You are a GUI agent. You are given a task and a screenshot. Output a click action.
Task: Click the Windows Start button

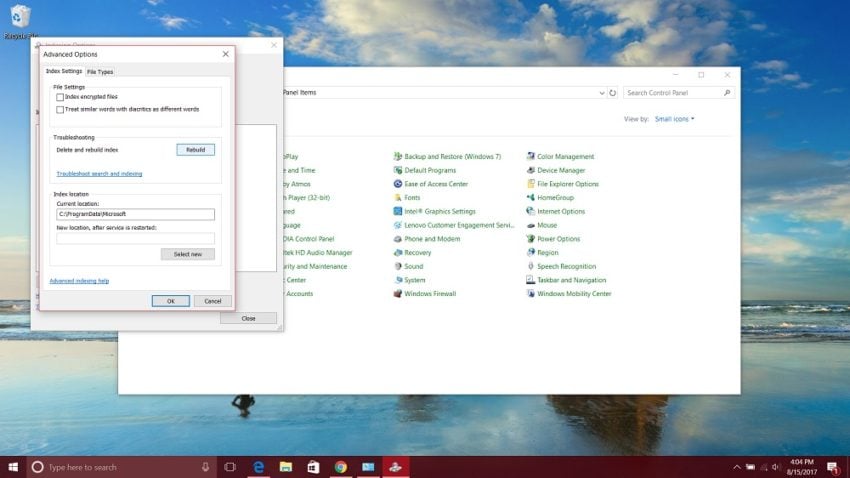pos(13,467)
